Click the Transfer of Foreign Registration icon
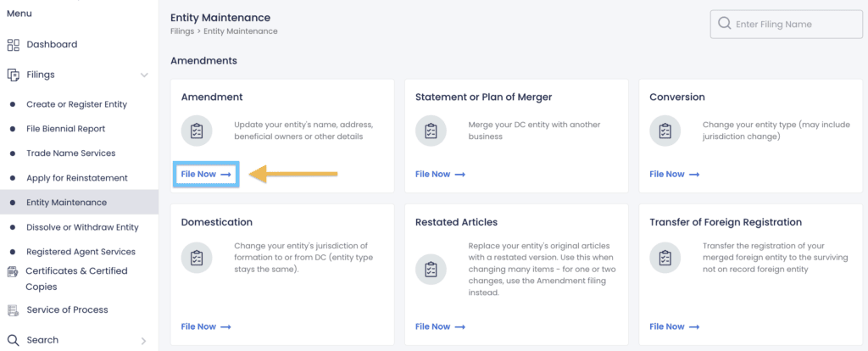This screenshot has width=868, height=351. point(665,258)
